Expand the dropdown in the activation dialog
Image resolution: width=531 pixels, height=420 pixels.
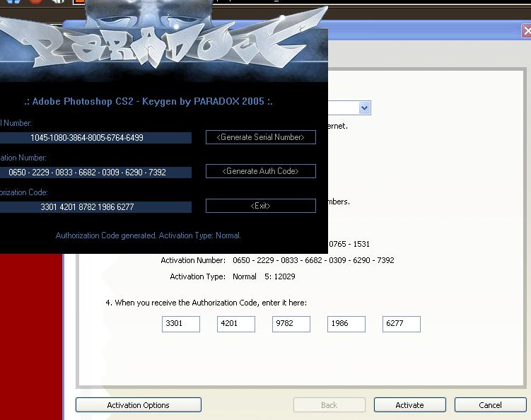(364, 108)
